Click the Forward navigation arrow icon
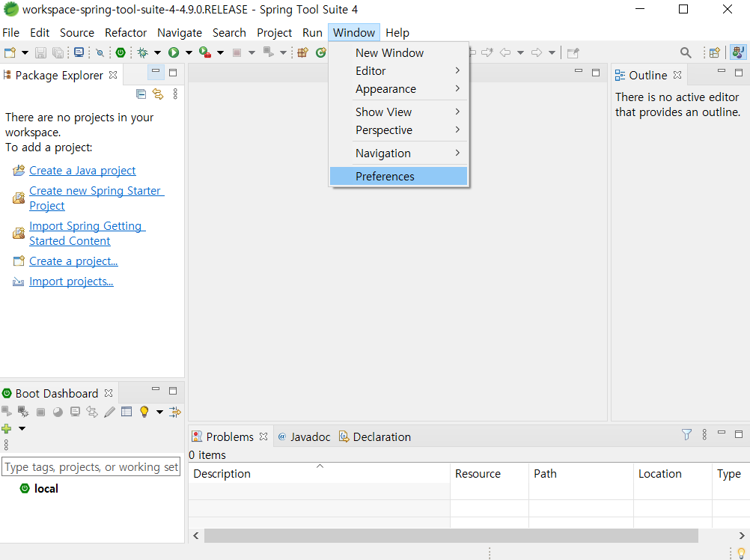Viewport: 750px width, 560px height. tap(537, 52)
